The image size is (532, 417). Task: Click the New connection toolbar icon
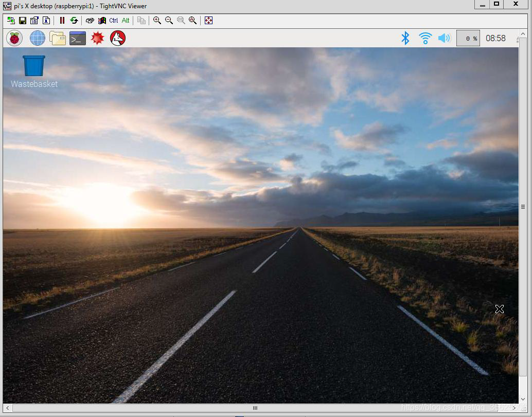(x=11, y=21)
